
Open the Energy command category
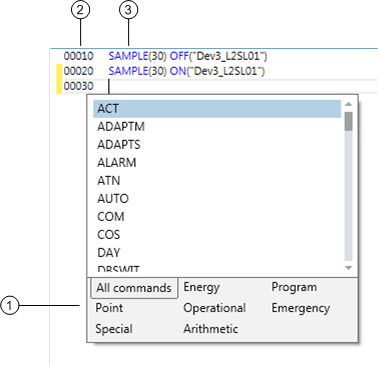point(202,287)
